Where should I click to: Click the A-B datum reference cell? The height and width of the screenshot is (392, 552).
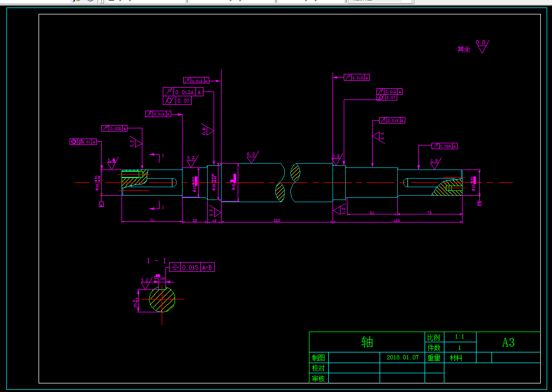[207, 267]
